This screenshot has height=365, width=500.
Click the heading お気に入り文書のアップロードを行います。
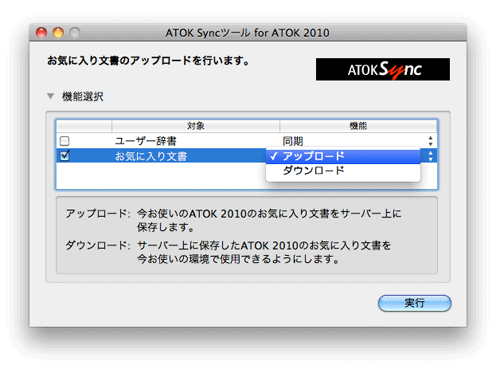coord(148,61)
